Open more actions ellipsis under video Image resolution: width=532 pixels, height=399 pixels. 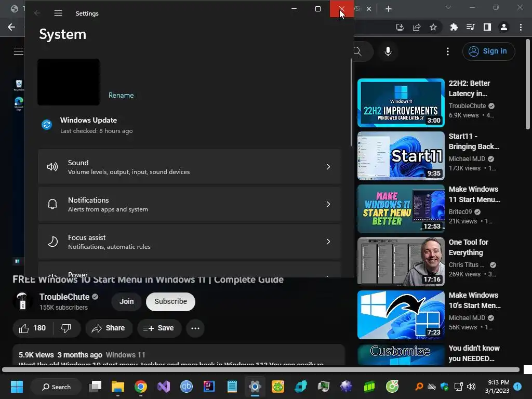(195, 328)
